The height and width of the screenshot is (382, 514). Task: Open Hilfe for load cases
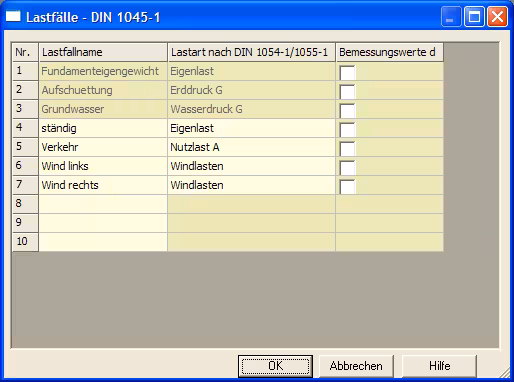(439, 366)
